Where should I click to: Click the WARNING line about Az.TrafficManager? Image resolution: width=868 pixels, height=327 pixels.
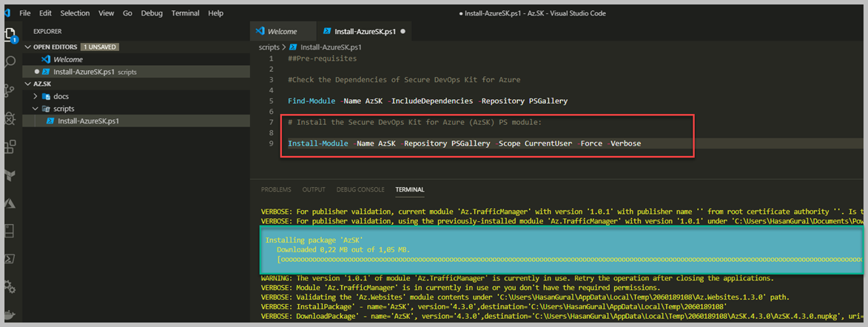tap(517, 277)
